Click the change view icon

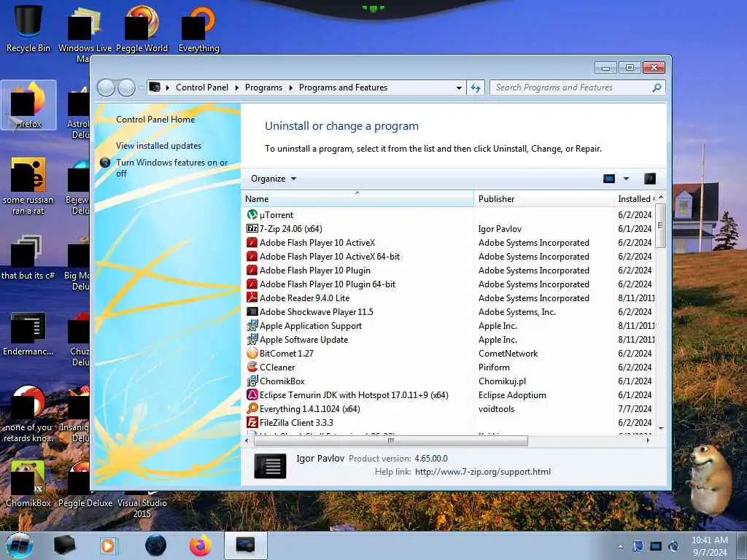pos(609,179)
